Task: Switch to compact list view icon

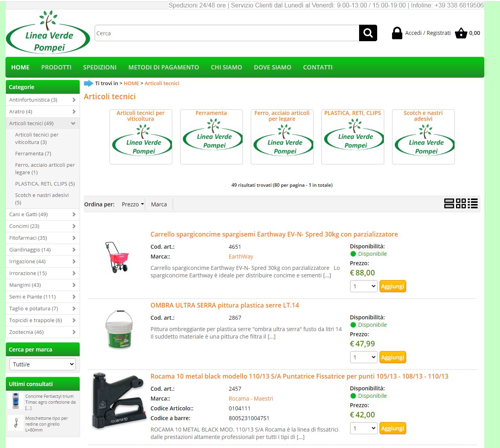Action: coord(473,203)
